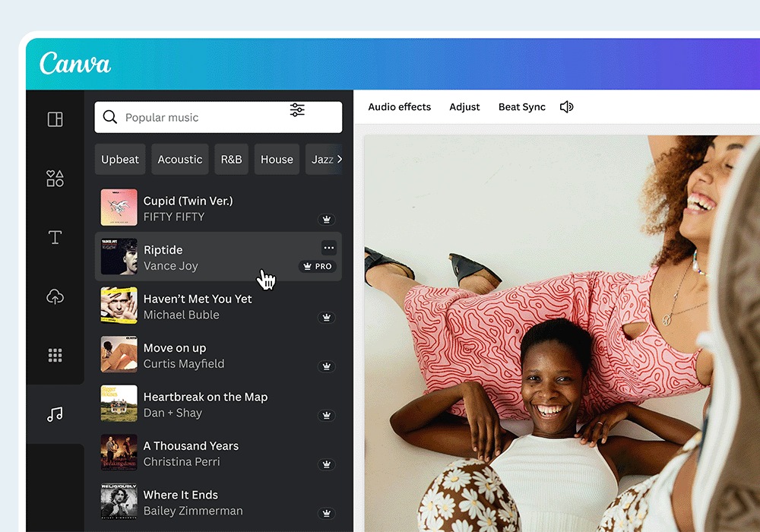Click Heartbreak on the Map title
This screenshot has height=532, width=760.
click(205, 397)
